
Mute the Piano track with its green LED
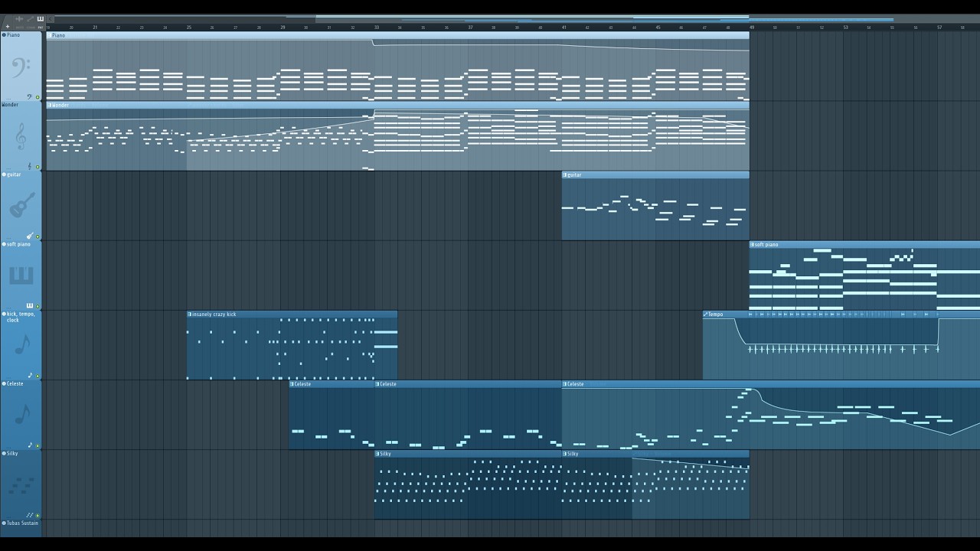click(x=38, y=97)
